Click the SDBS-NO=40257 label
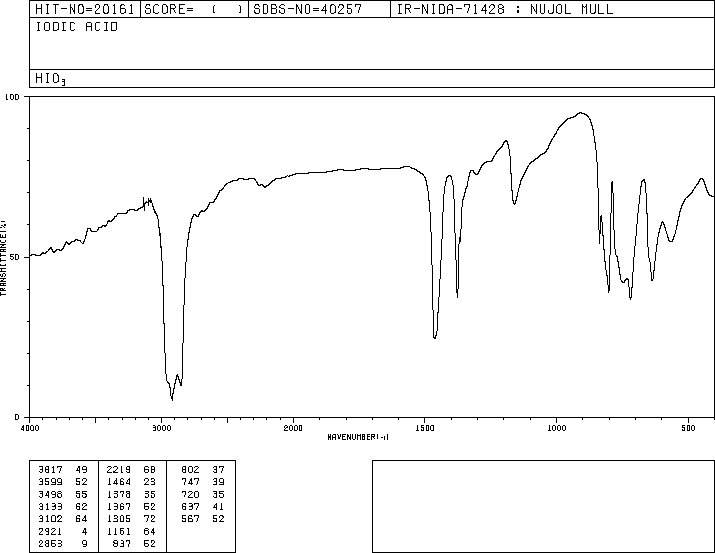Viewport: 715px width, 553px height. (307, 9)
